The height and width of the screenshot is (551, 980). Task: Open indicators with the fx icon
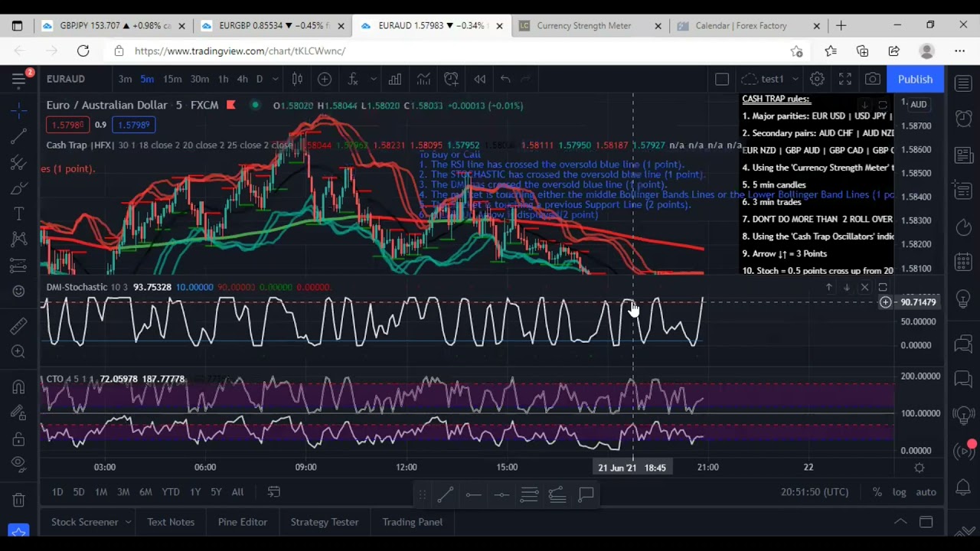click(353, 79)
